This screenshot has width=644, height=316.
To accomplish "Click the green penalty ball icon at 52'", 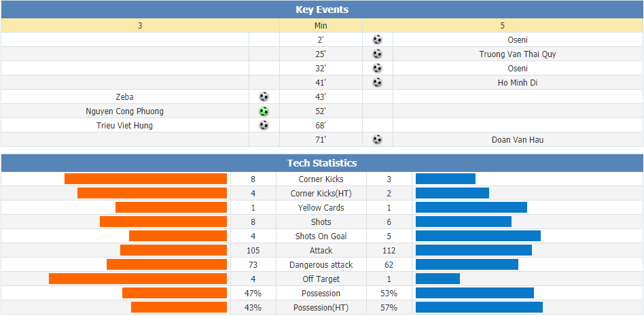I will pyautogui.click(x=264, y=111).
